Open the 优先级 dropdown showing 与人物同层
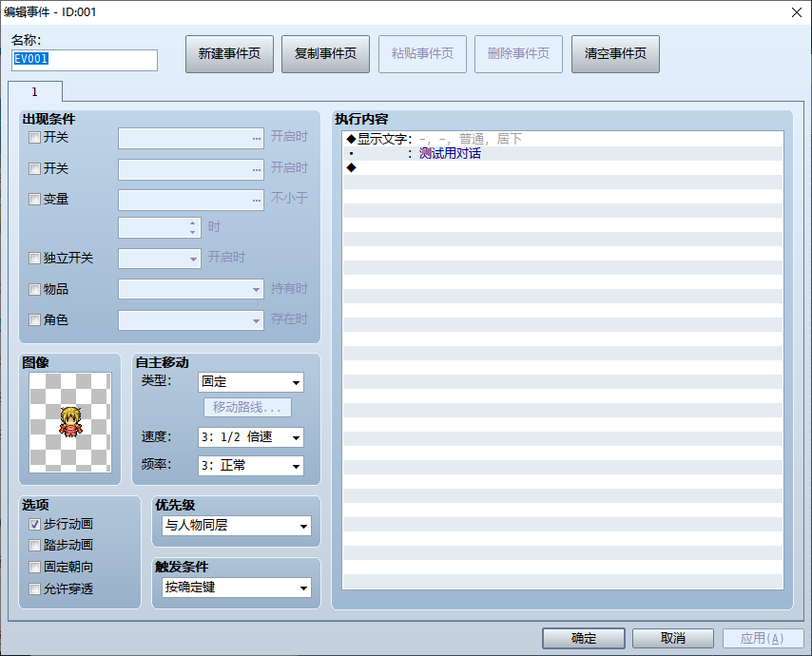Viewport: 812px width, 656px height. (x=237, y=526)
